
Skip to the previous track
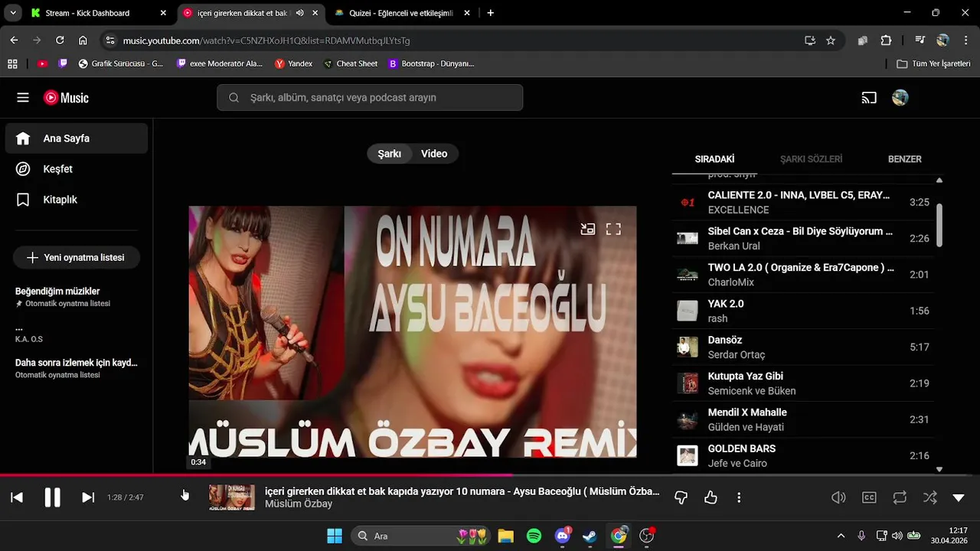click(x=17, y=497)
